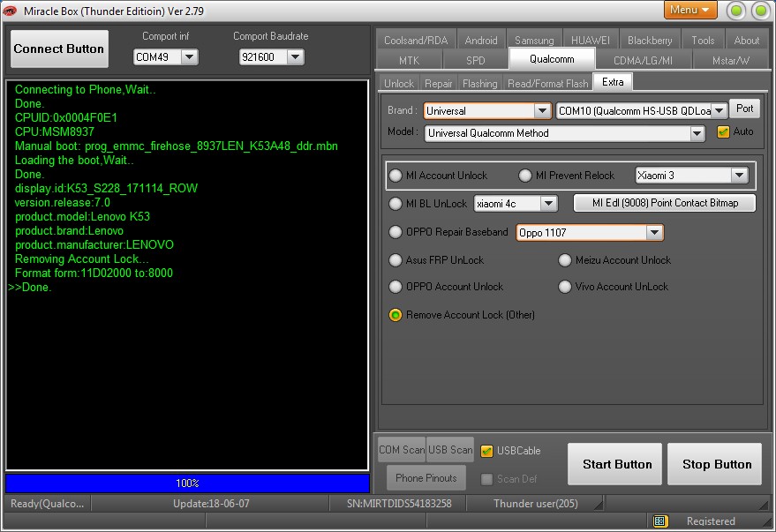
Task: Click the Thunder user(205) status field
Action: (536, 503)
